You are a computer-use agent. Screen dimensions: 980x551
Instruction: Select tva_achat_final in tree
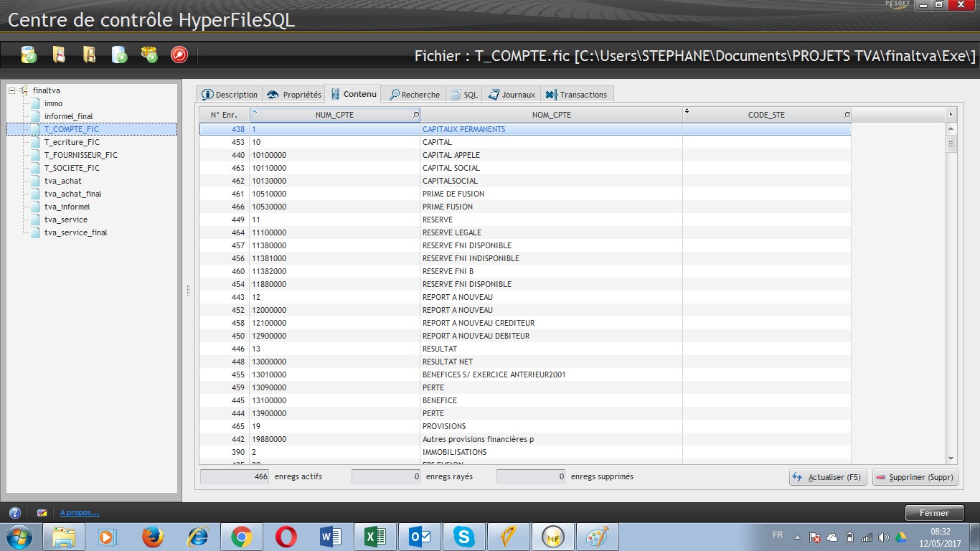pos(72,194)
